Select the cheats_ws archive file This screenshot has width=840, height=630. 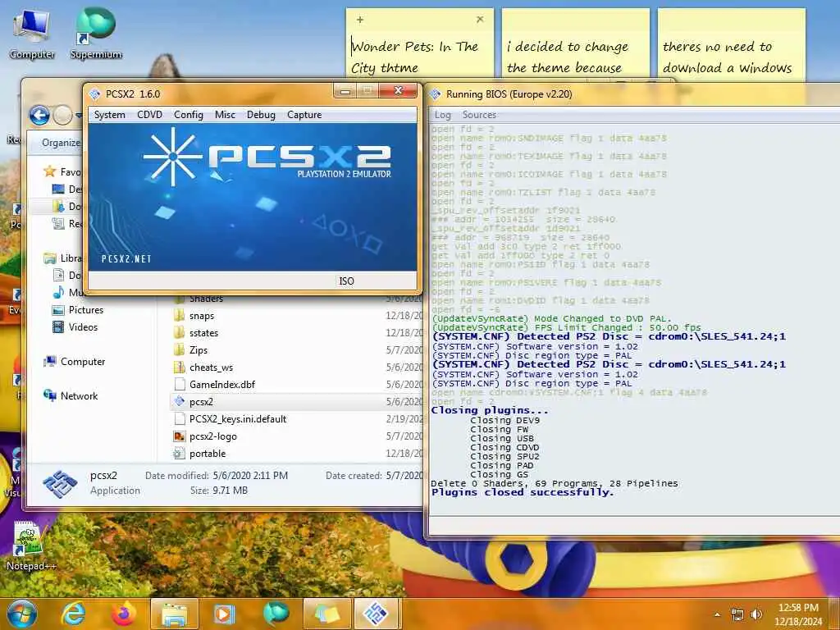(x=211, y=367)
